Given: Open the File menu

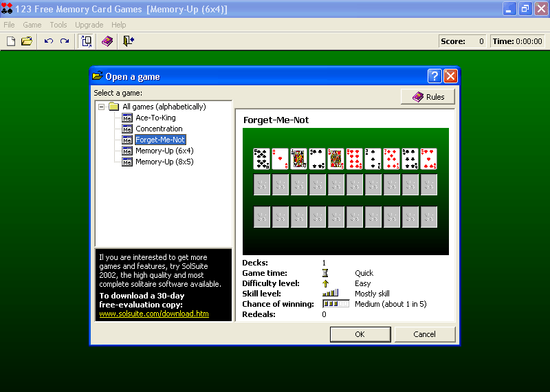Looking at the screenshot, I should [9, 25].
